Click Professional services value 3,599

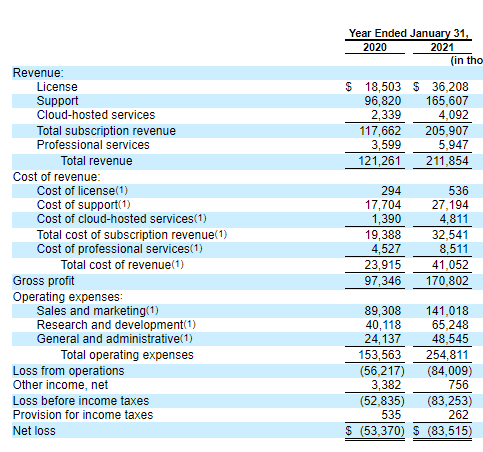pyautogui.click(x=386, y=145)
